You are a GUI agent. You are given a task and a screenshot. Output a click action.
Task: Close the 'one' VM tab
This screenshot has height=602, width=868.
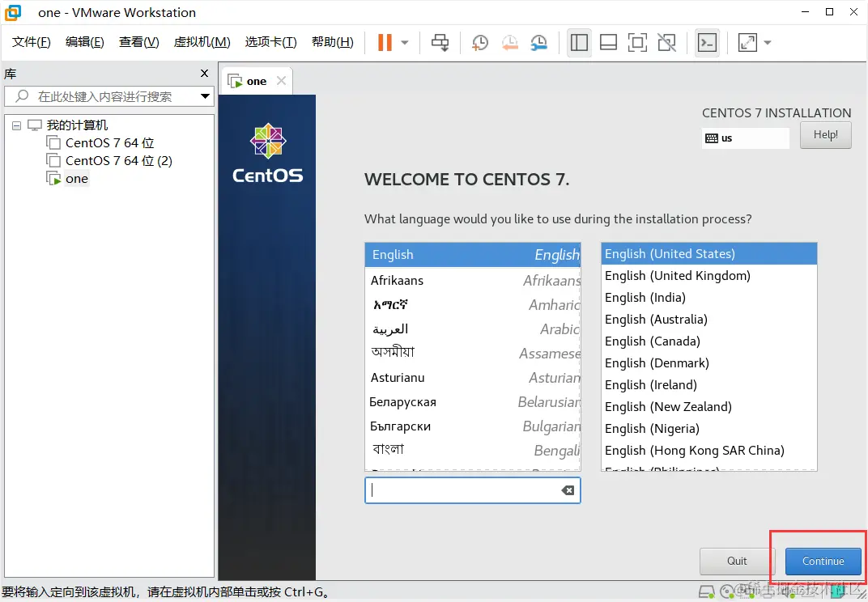coord(281,81)
